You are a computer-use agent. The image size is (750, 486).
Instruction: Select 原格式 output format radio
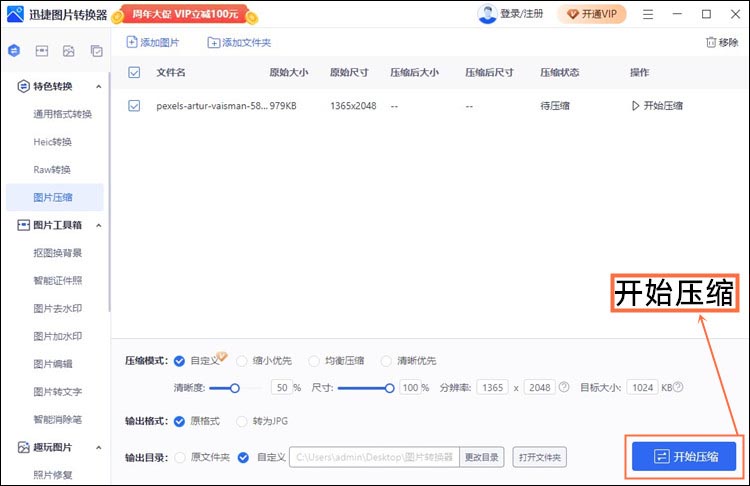(179, 421)
